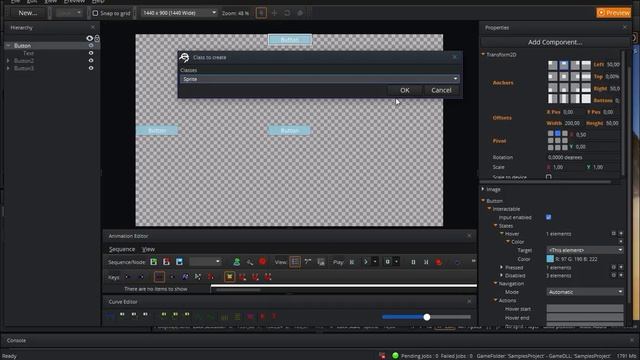This screenshot has height=360, width=640.
Task: Click the orange highlighted snap key icon
Action: [x=229, y=277]
